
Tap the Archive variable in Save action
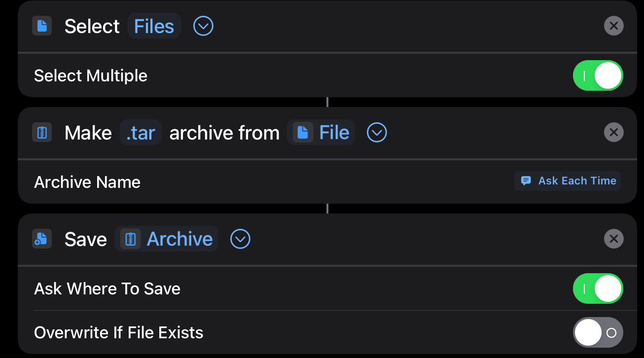[179, 239]
